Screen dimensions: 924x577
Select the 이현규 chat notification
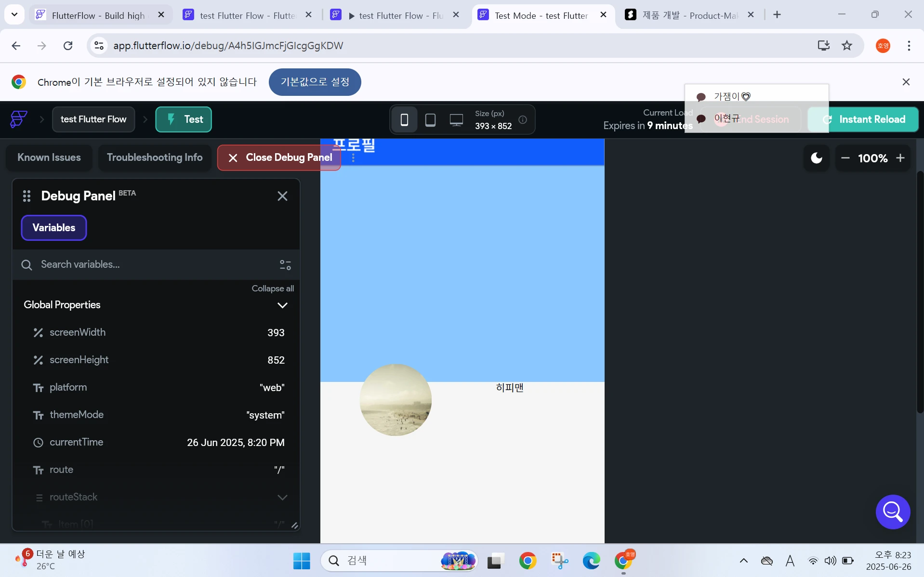(x=756, y=118)
